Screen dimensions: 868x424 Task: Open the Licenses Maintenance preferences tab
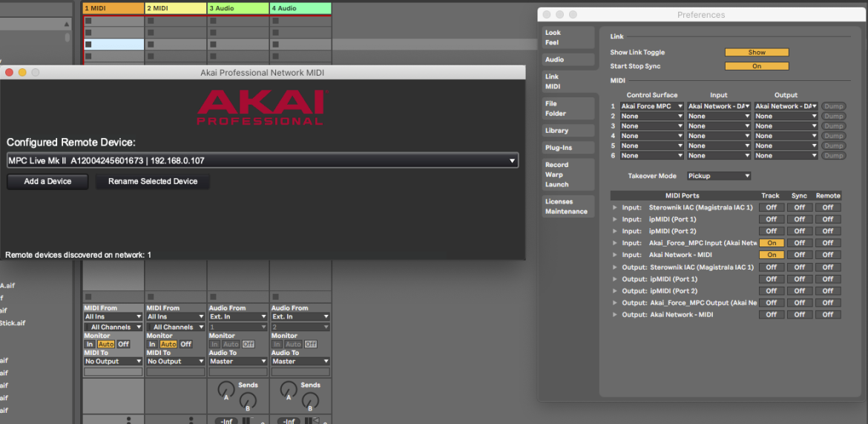coord(568,206)
